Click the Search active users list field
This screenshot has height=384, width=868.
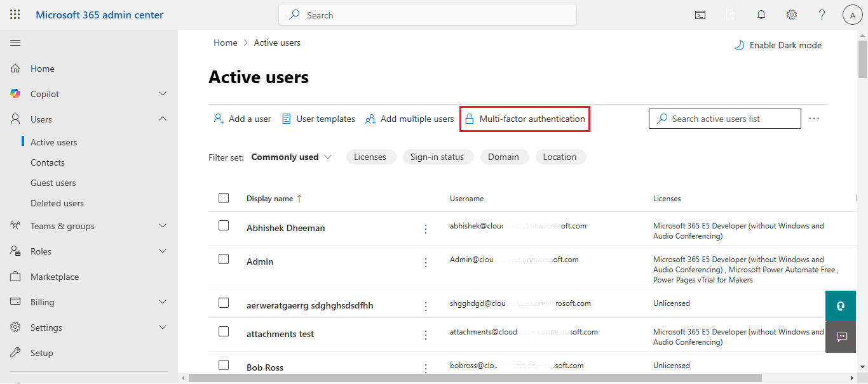click(725, 119)
